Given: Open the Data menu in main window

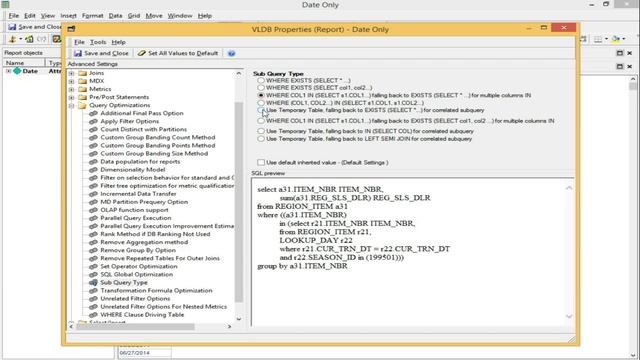Looking at the screenshot, I should point(116,16).
